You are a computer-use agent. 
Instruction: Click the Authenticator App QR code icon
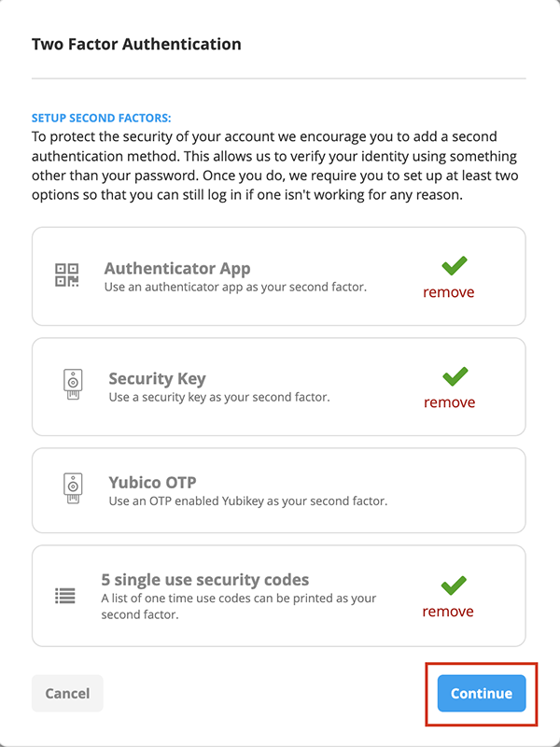coord(66,275)
